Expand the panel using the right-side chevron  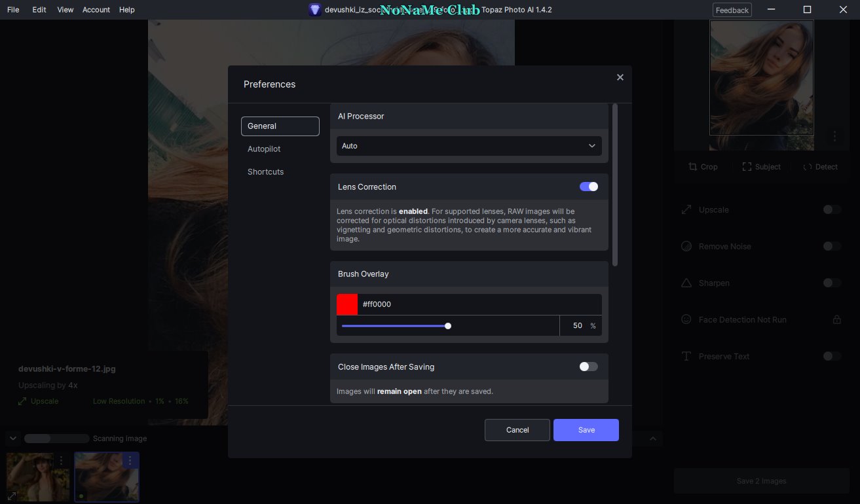click(652, 439)
